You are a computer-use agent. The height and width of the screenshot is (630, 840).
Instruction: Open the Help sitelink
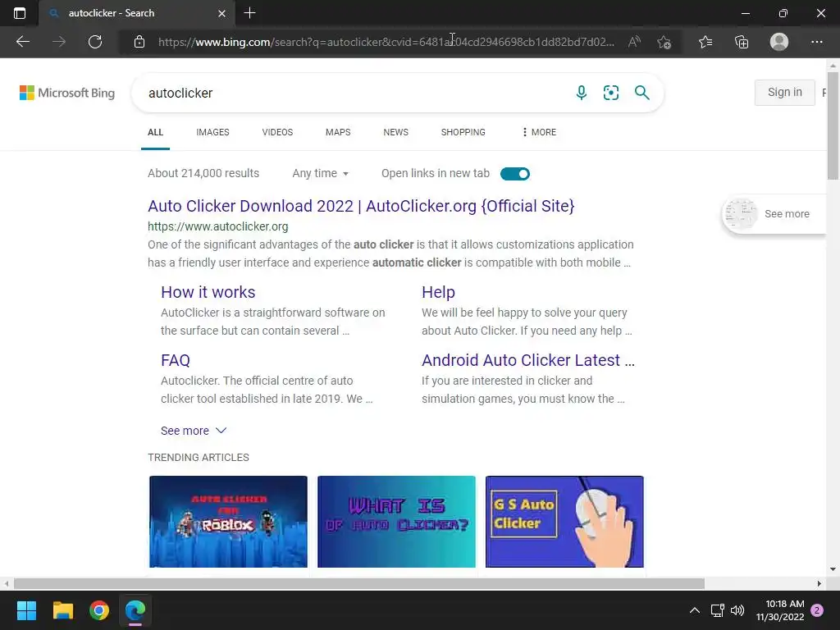[x=438, y=292]
